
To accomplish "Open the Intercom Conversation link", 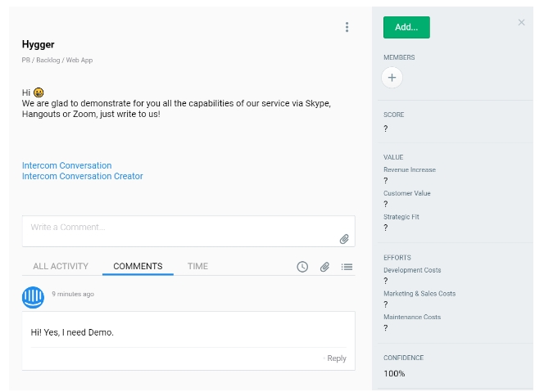I will click(66, 165).
